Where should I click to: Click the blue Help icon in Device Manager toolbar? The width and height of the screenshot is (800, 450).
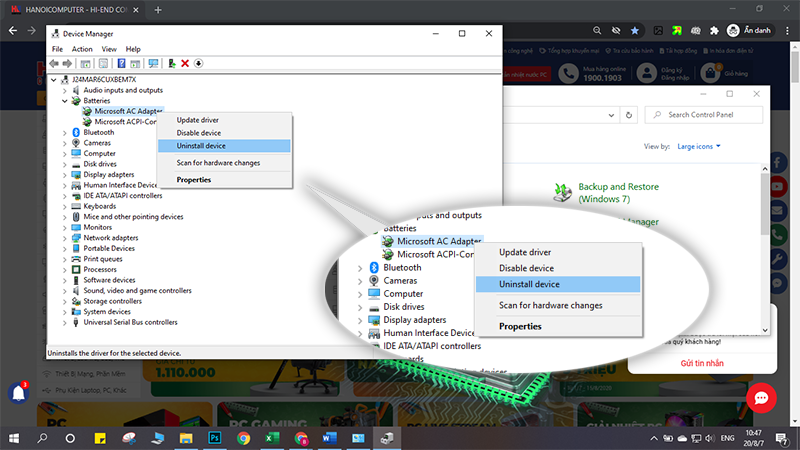(x=121, y=63)
